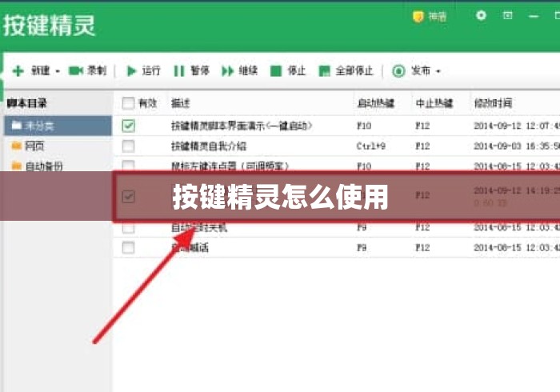This screenshot has height=392, width=560.
Task: Click the Ctrl+9 start hotkey cell
Action: [371, 146]
